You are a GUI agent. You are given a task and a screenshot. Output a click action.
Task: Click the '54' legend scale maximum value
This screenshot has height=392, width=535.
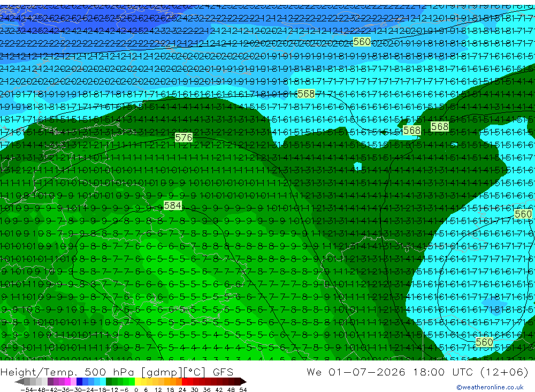tap(243, 390)
